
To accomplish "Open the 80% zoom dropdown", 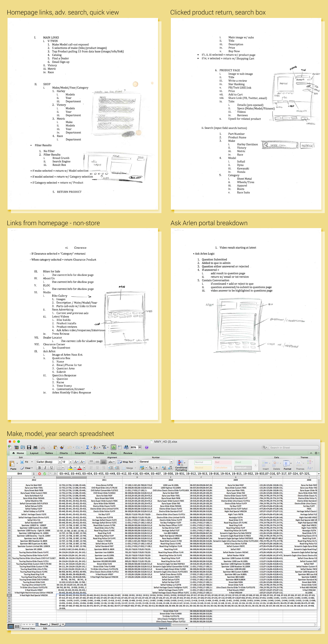I will coord(140,447).
